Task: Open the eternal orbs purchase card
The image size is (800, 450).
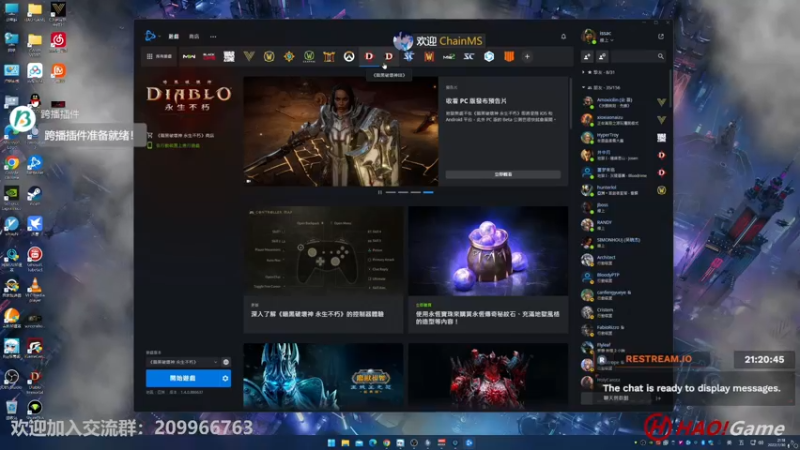Action: pos(488,270)
